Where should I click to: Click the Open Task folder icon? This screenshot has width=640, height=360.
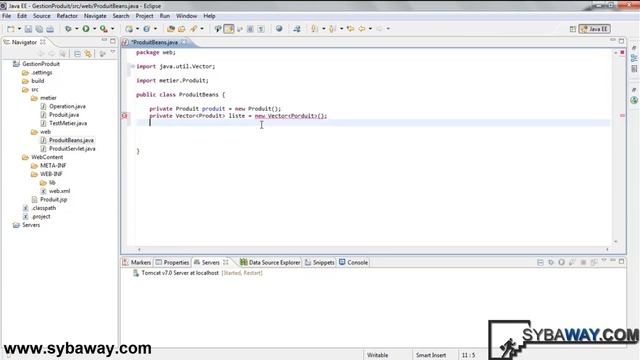pos(182,29)
